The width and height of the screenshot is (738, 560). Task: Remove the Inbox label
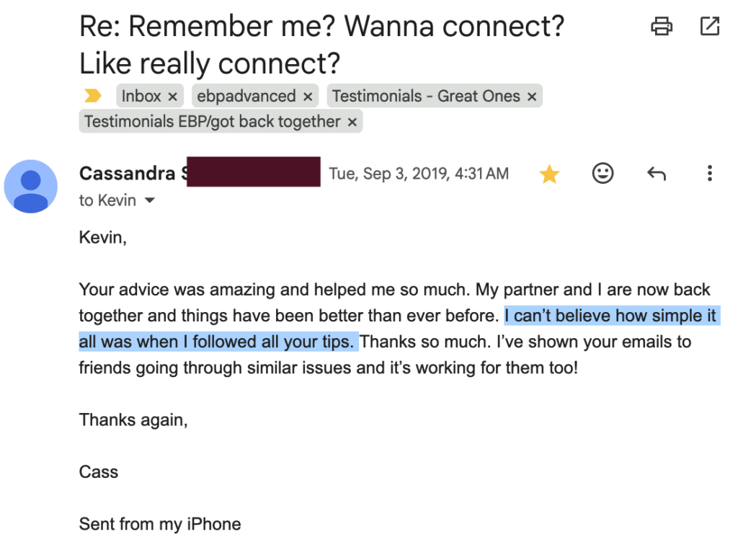(x=173, y=97)
